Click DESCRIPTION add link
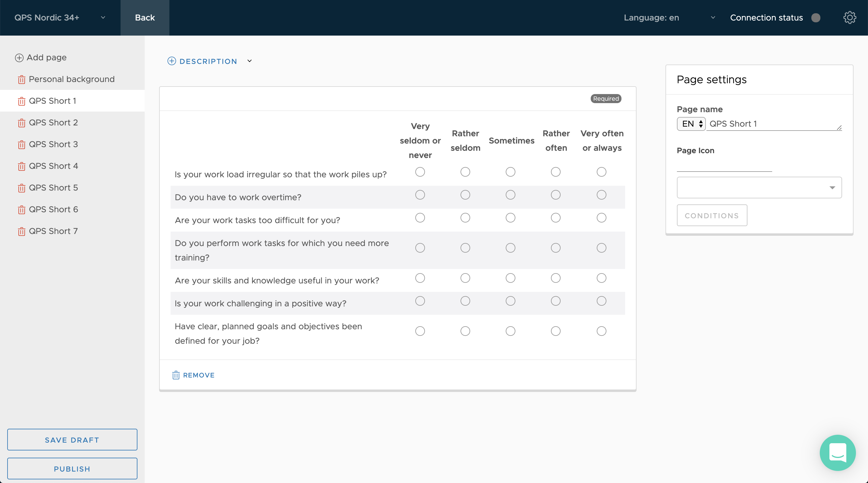Viewport: 868px width, 483px height. pyautogui.click(x=208, y=61)
